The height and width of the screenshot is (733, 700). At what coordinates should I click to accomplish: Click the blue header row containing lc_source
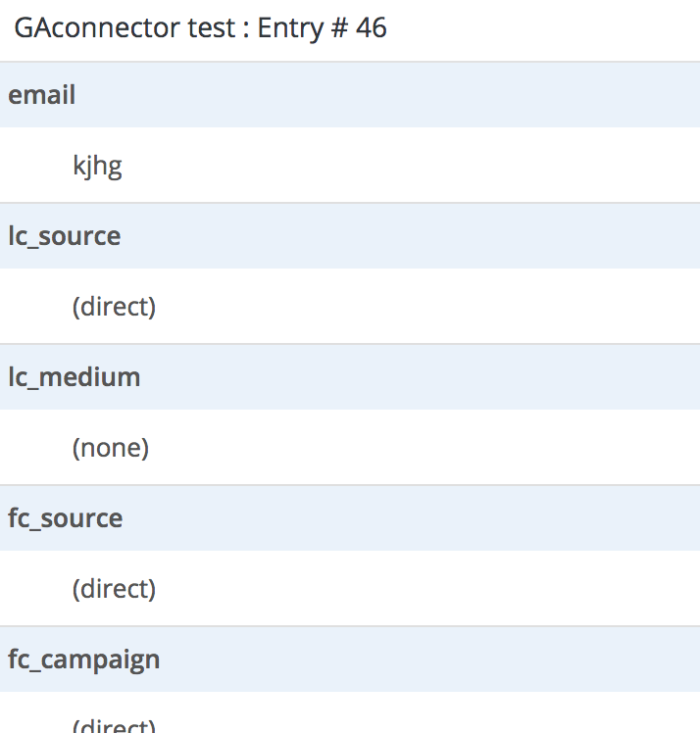coord(400,236)
